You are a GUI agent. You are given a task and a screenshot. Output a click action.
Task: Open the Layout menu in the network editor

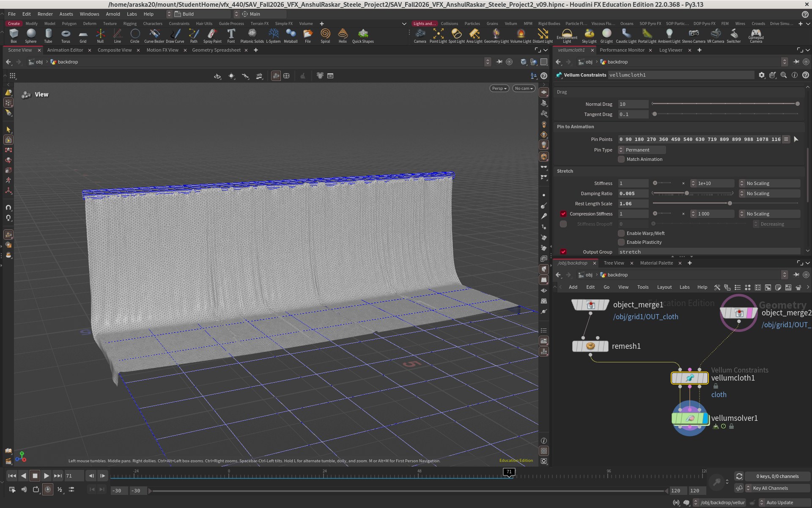click(x=664, y=287)
